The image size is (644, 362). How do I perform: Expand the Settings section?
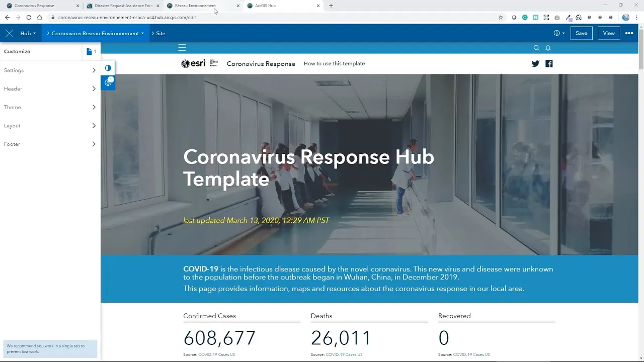(x=50, y=70)
